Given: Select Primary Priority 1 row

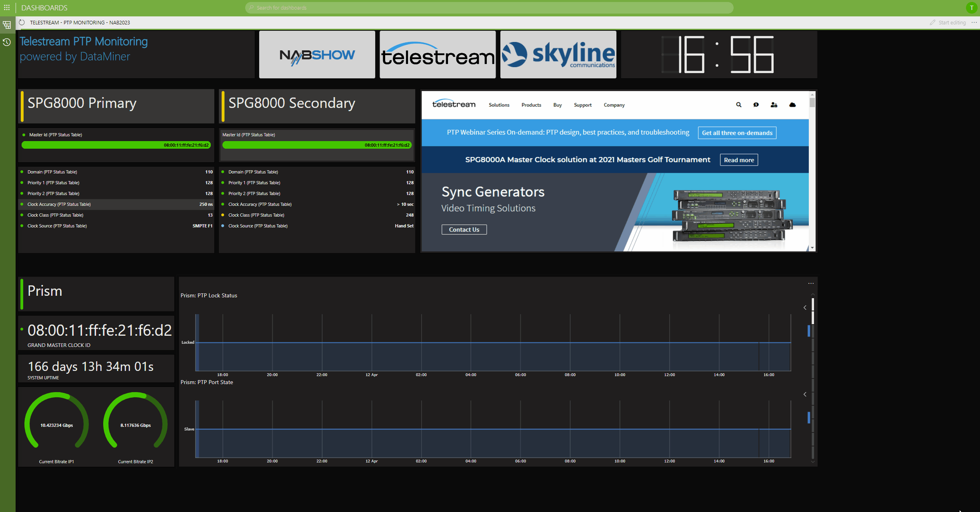Looking at the screenshot, I should click(x=116, y=183).
